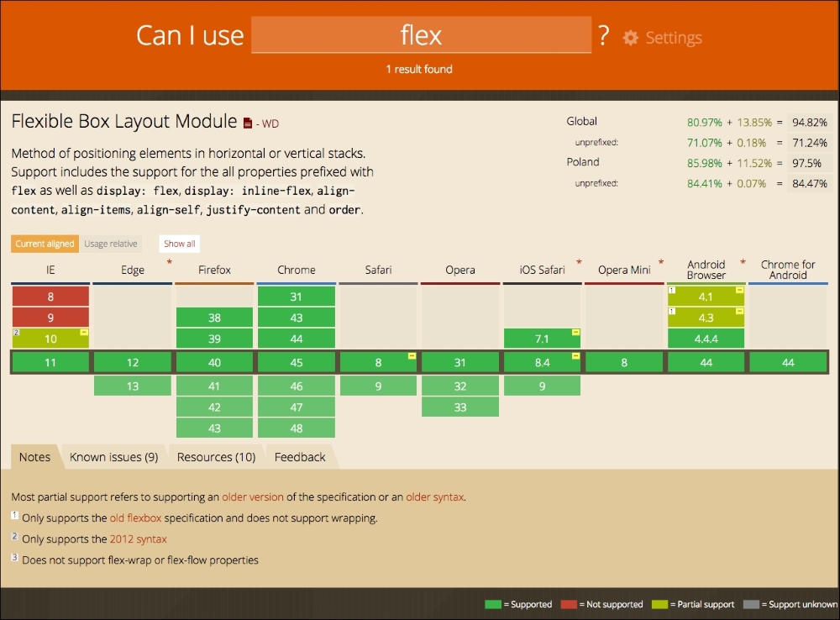Open the Known issues (9) tab
Image resolution: width=840 pixels, height=620 pixels.
click(114, 457)
